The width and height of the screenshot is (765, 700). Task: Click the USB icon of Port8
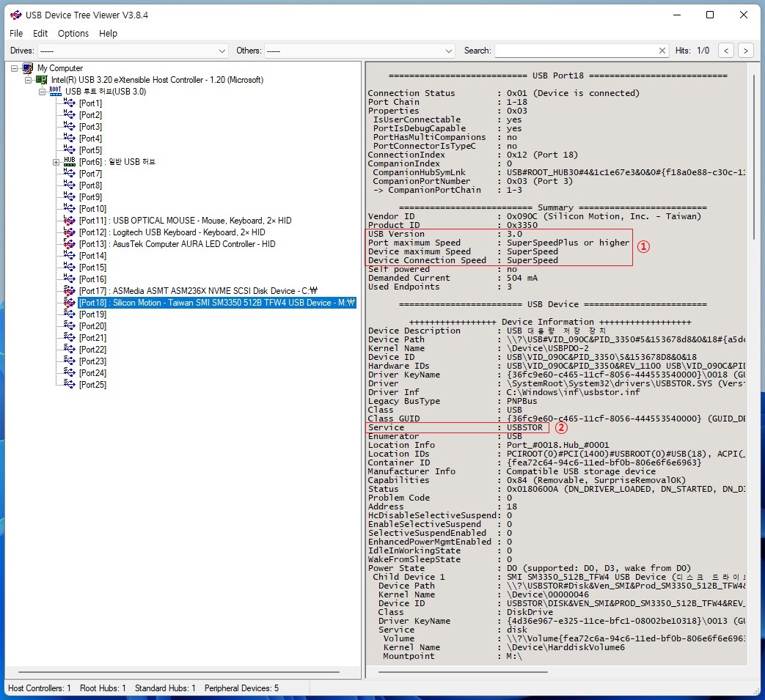(x=69, y=185)
